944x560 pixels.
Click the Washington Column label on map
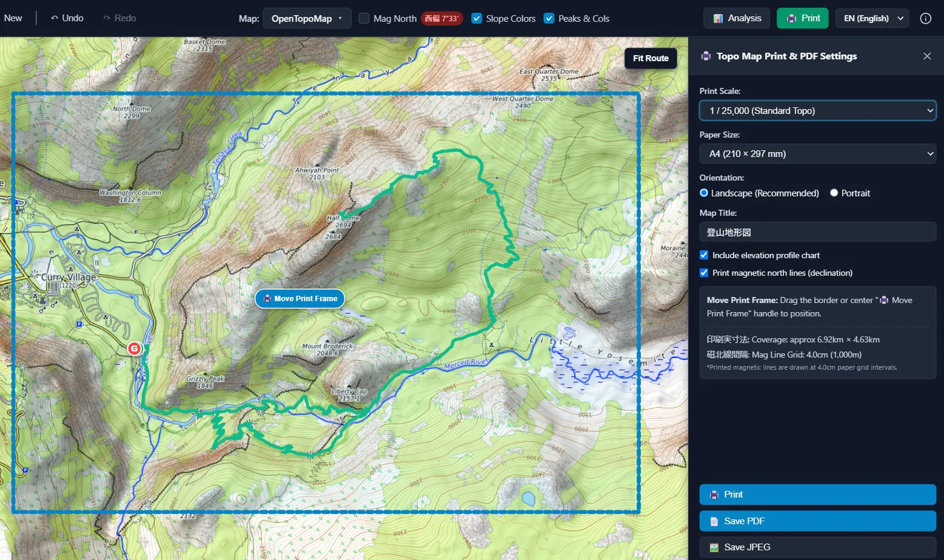[x=130, y=193]
